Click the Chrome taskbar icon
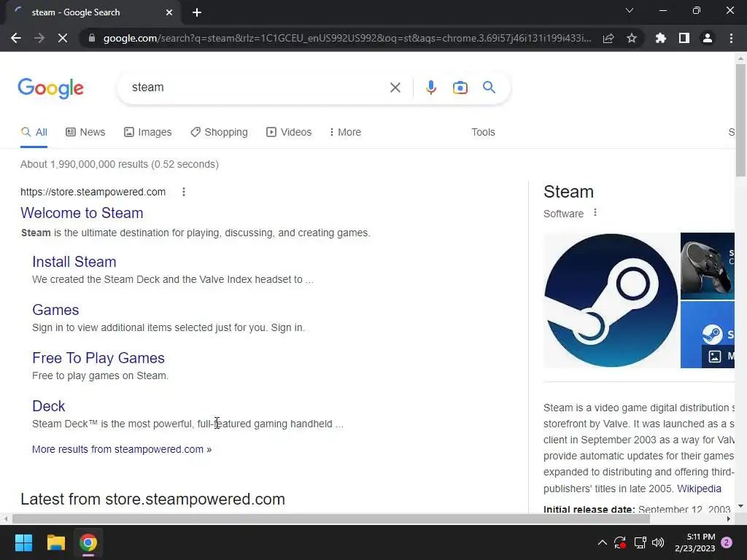 click(88, 542)
